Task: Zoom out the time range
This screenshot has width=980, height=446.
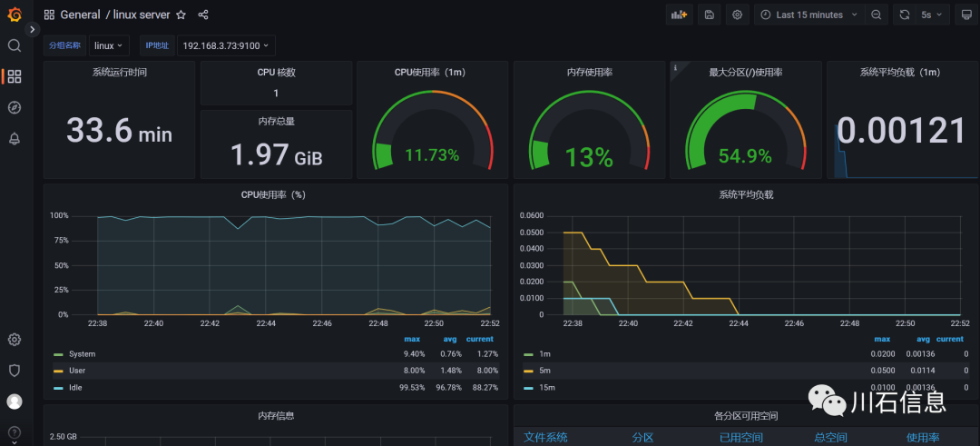Action: pyautogui.click(x=877, y=15)
